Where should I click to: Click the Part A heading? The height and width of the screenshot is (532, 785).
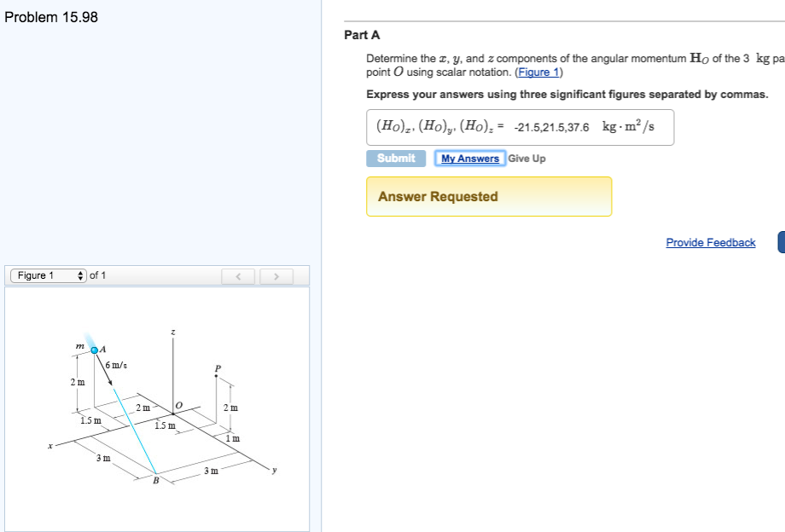tap(362, 35)
